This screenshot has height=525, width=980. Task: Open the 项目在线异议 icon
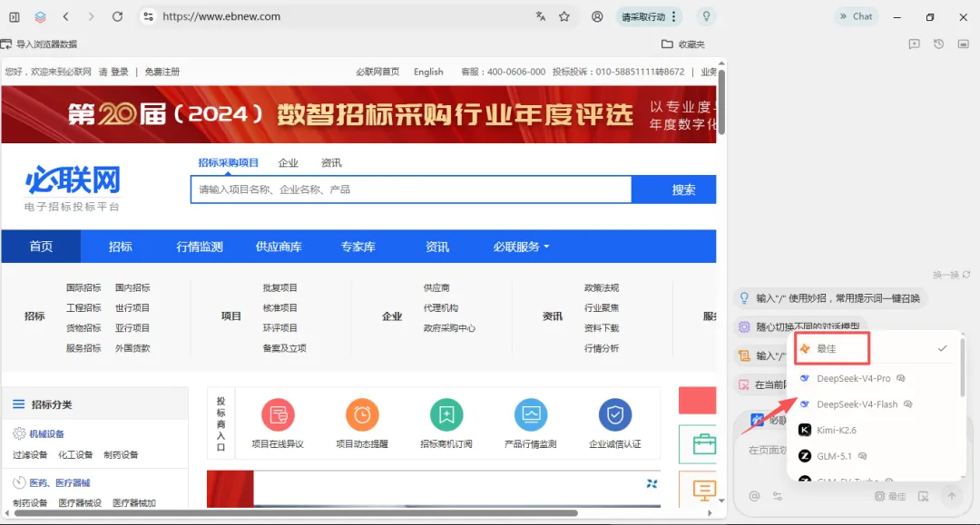pos(279,415)
